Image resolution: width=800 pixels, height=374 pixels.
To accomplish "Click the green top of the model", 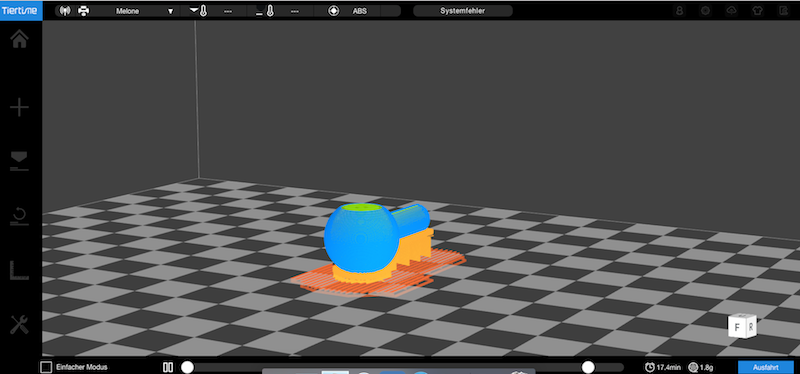I will pos(363,208).
